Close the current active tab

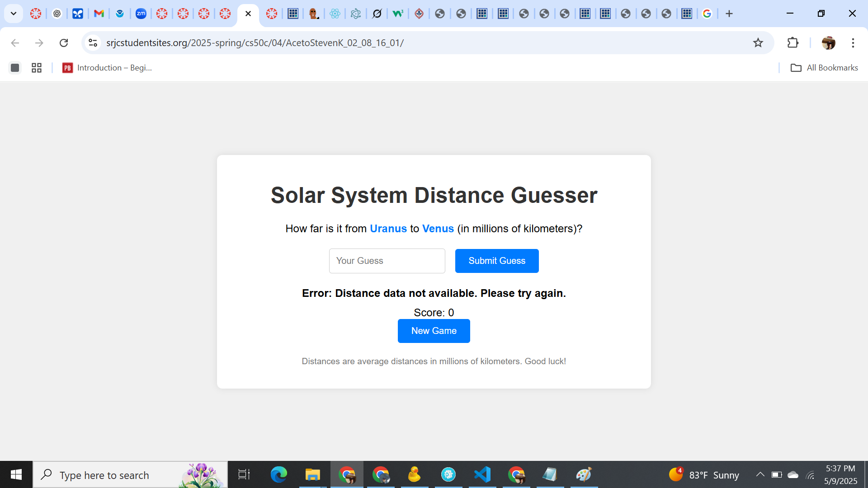(x=248, y=14)
